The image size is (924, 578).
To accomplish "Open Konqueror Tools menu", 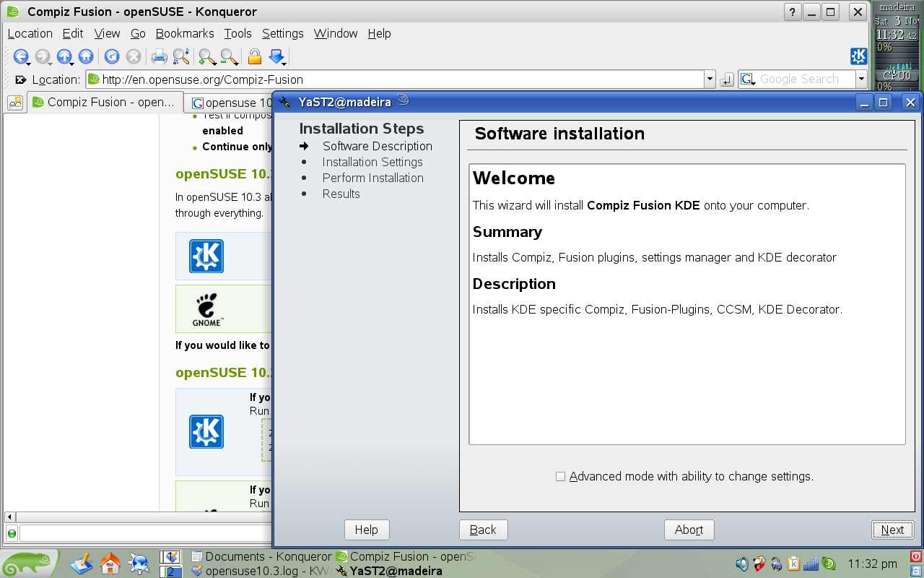I will click(237, 33).
